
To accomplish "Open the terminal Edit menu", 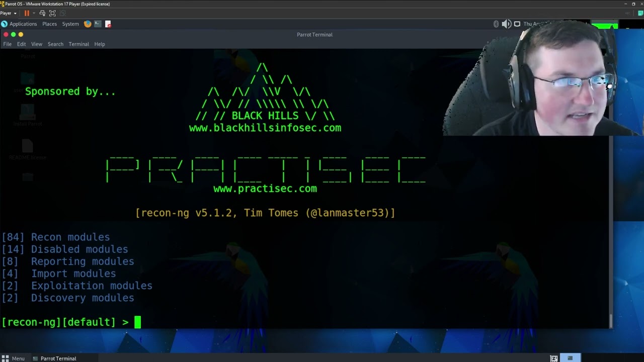I will (x=21, y=44).
